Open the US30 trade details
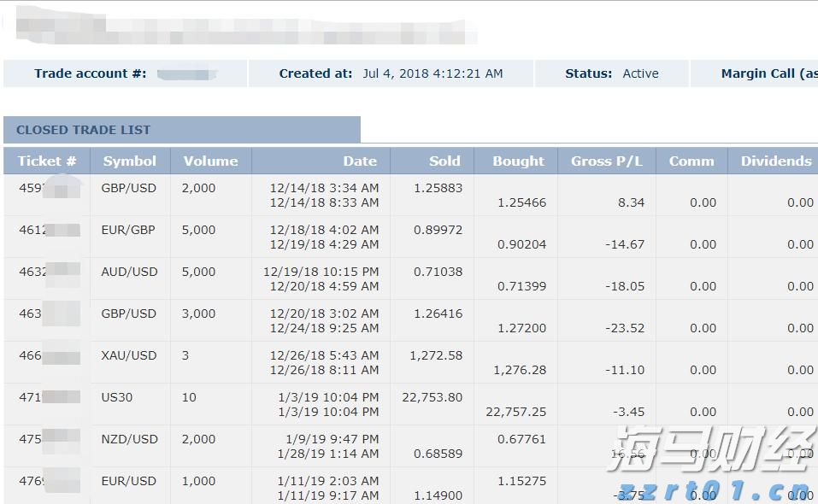Viewport: 818px width, 504px height. 129,397
